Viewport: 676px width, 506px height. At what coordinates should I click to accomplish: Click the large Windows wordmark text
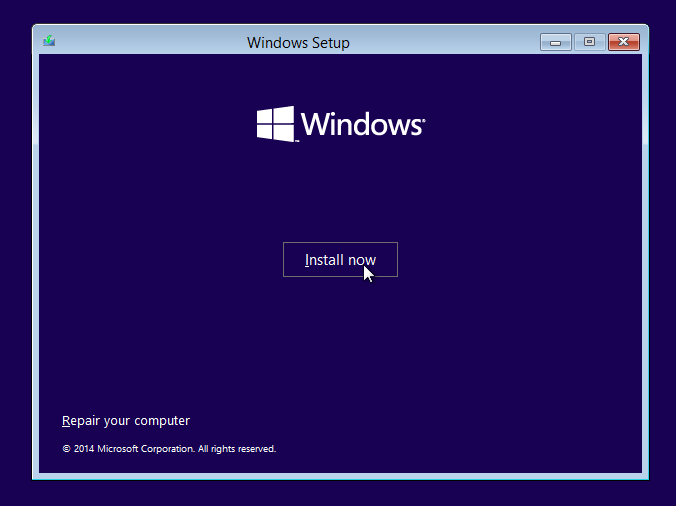tap(360, 125)
